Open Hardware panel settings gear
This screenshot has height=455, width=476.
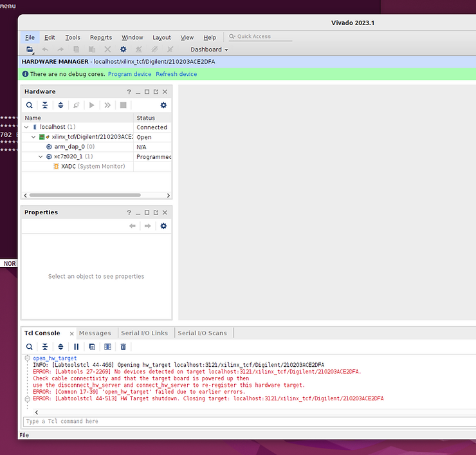163,105
